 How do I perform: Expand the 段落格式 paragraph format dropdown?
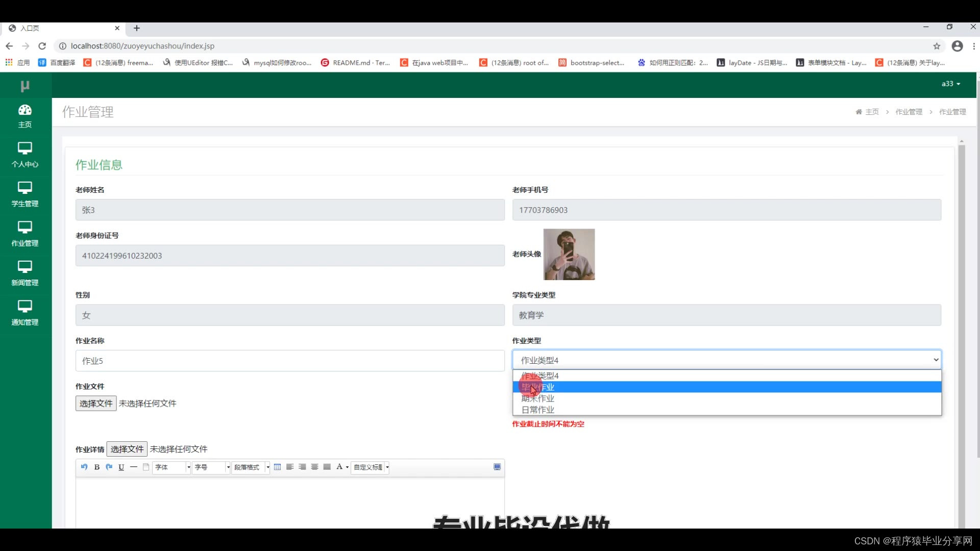click(251, 467)
